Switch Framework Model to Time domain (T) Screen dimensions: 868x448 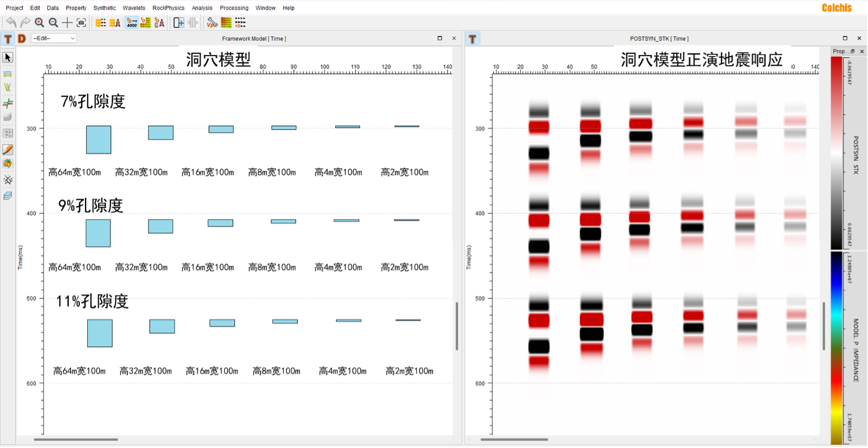[x=8, y=39]
